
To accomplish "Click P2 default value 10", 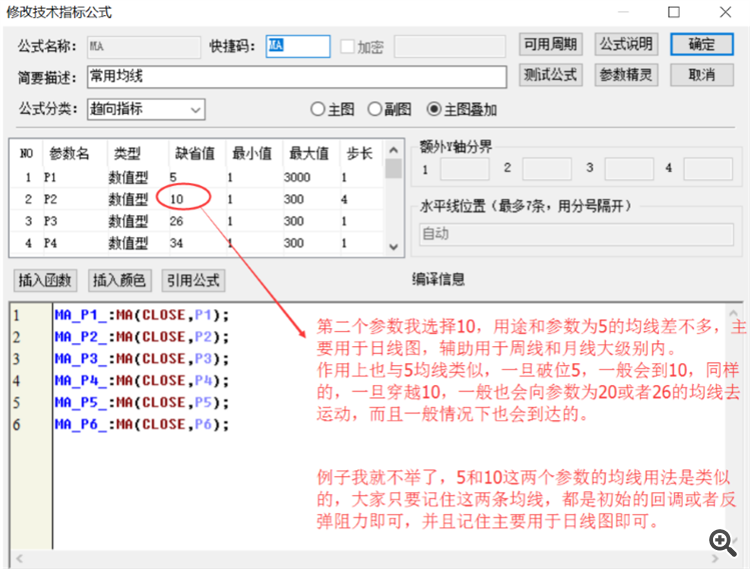I will (x=176, y=199).
